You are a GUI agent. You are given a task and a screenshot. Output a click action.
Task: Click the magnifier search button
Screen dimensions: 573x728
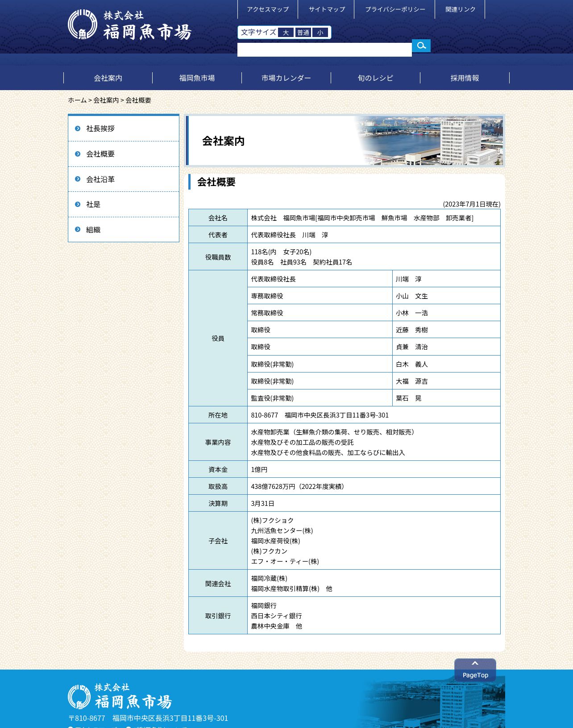point(421,45)
